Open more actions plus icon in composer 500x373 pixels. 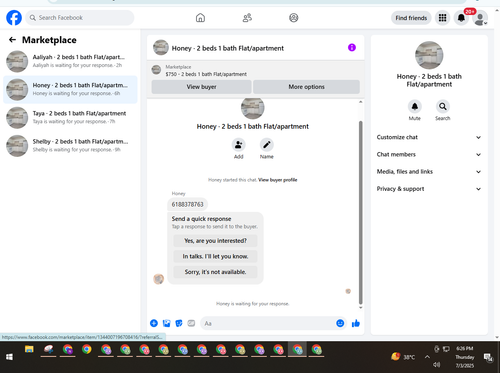pyautogui.click(x=154, y=323)
